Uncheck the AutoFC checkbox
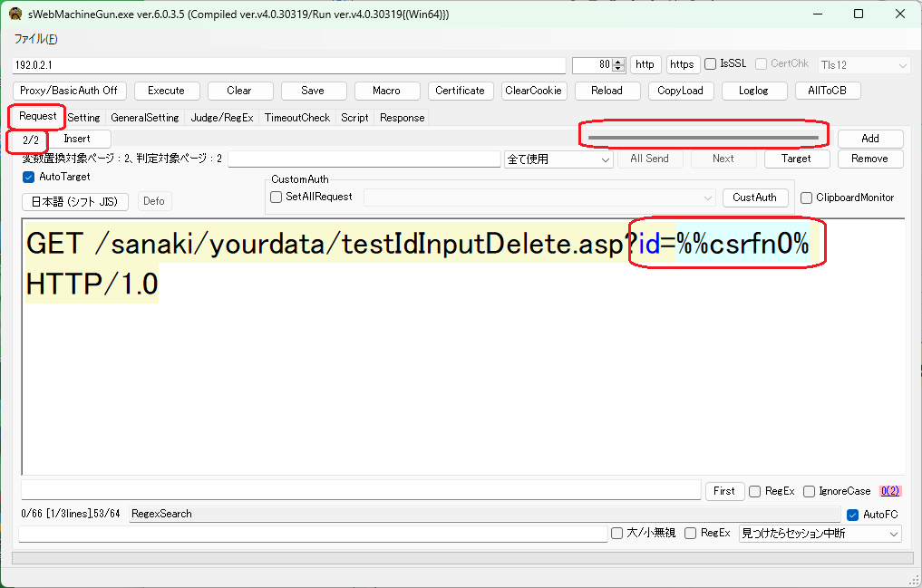The height and width of the screenshot is (588, 922). [x=852, y=515]
